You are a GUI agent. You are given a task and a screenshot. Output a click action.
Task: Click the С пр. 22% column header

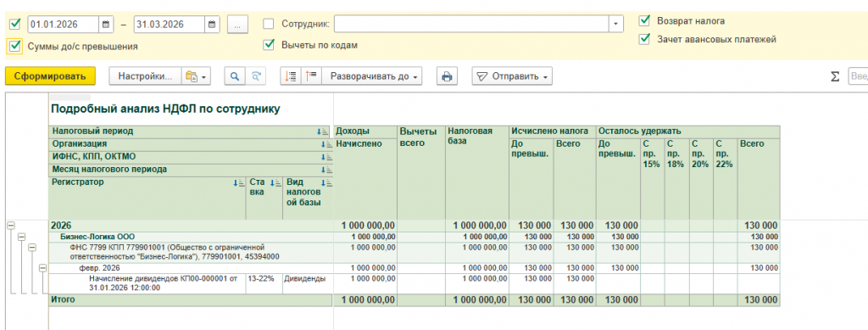[x=726, y=178]
